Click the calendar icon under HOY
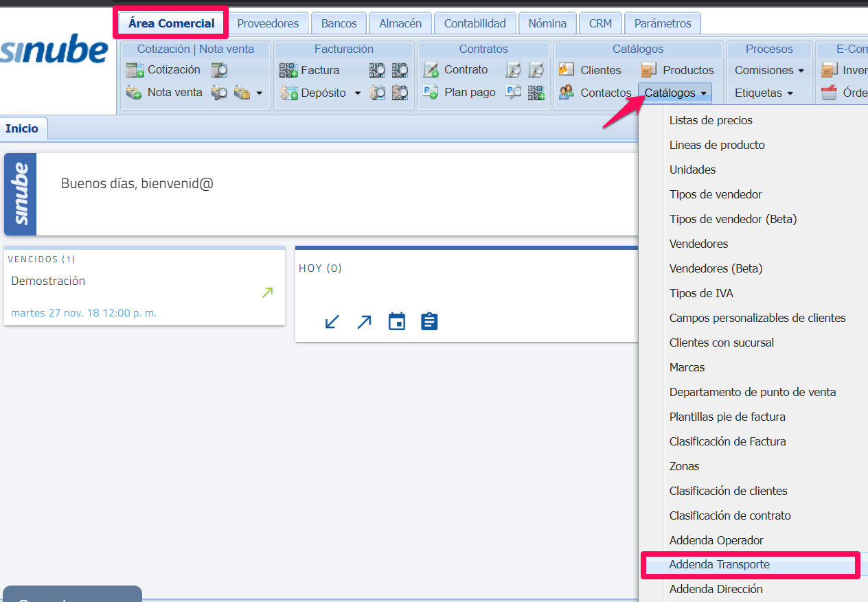The height and width of the screenshot is (602, 868). tap(397, 321)
